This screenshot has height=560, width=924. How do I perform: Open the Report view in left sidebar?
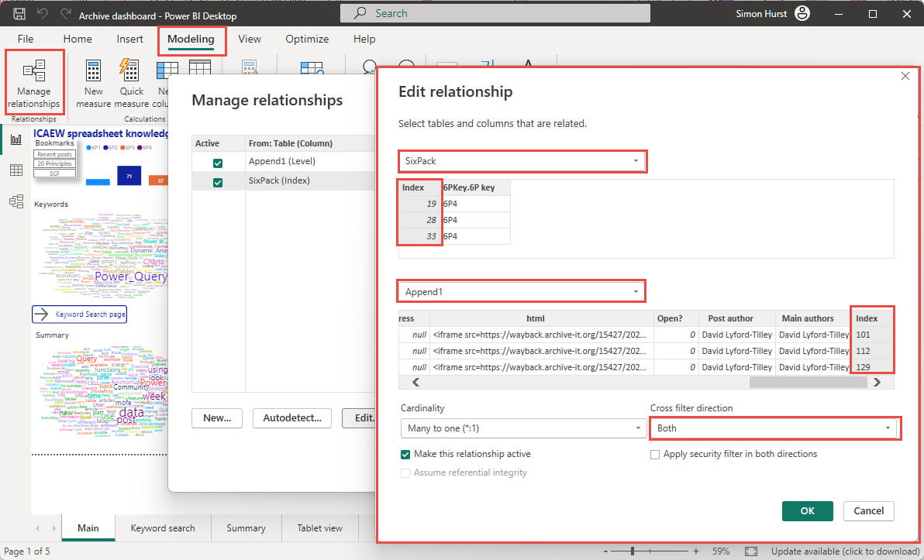point(16,139)
